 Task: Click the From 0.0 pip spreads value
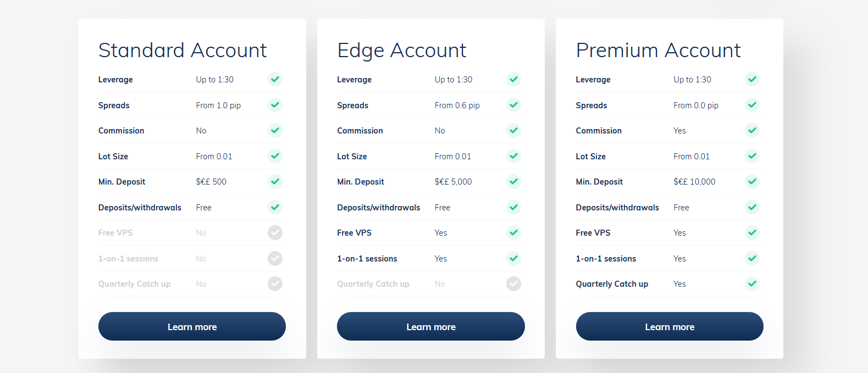click(696, 105)
